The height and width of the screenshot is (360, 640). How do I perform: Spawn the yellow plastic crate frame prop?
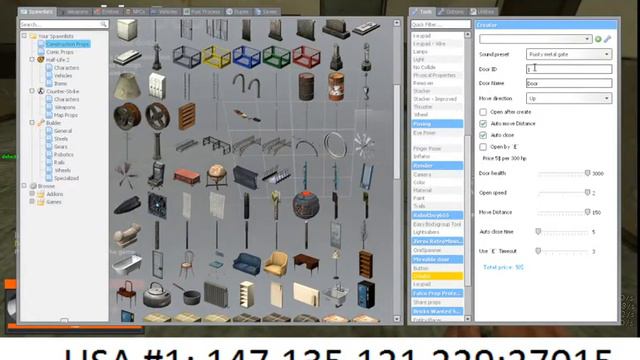click(216, 57)
